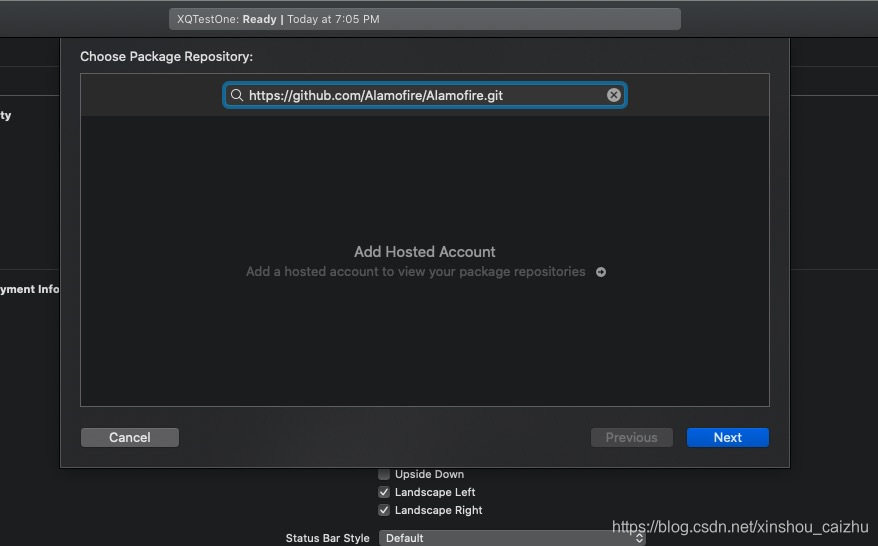Screen dimensions: 878x546
Task: Click Next to continue package setup
Action: tap(727, 437)
